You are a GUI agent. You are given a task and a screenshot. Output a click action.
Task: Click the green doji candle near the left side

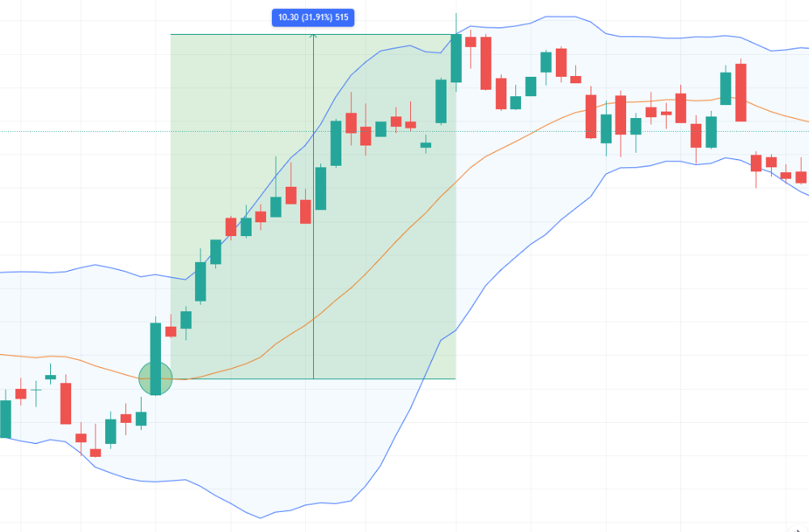[50, 377]
